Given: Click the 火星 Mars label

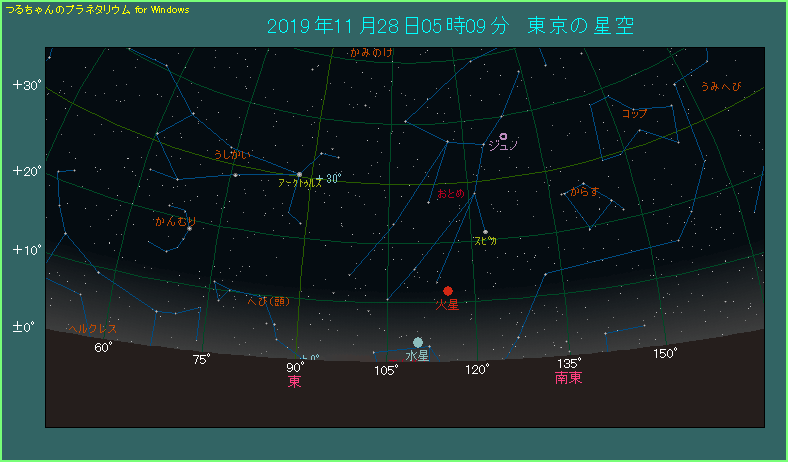Looking at the screenshot, I should click(x=446, y=303).
